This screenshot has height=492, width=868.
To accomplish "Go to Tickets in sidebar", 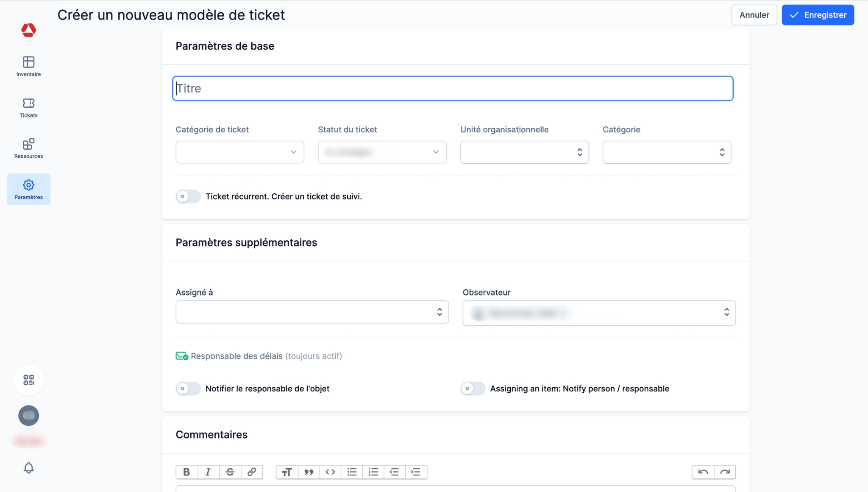I will click(x=28, y=108).
